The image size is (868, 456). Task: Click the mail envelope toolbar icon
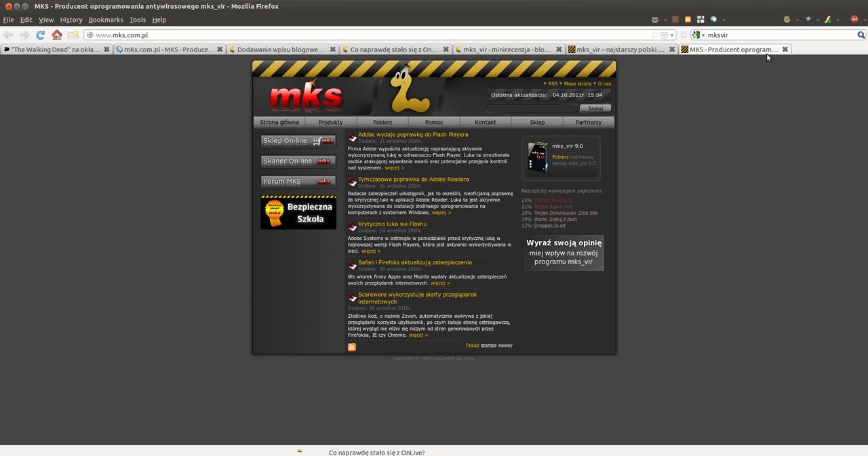pyautogui.click(x=655, y=20)
